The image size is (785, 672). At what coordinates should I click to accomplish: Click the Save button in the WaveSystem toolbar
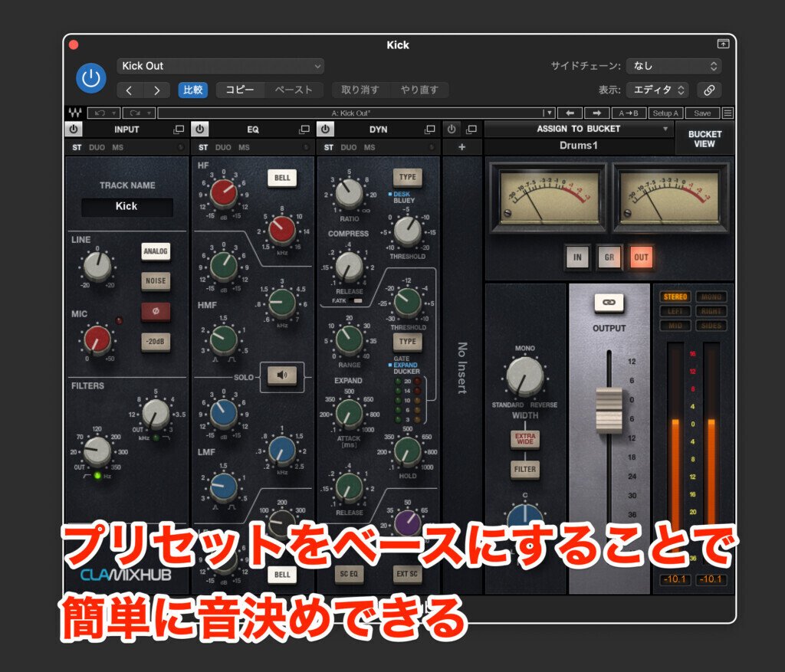(704, 113)
